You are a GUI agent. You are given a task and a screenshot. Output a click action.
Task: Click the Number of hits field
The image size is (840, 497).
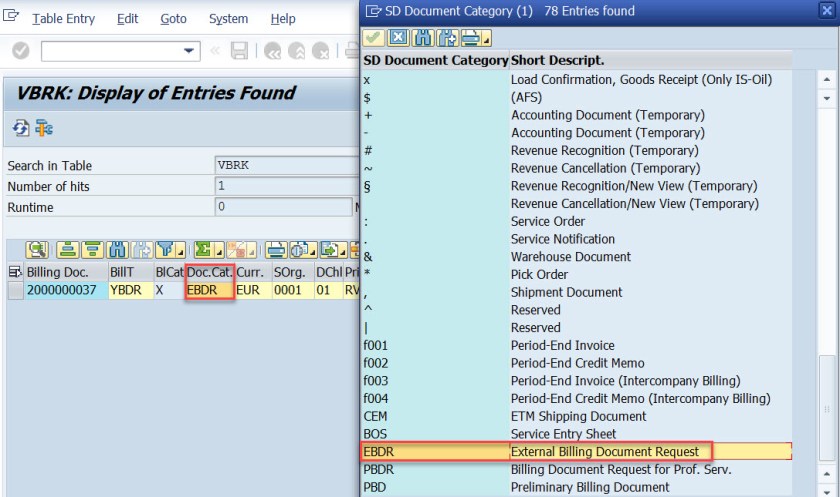pyautogui.click(x=287, y=186)
